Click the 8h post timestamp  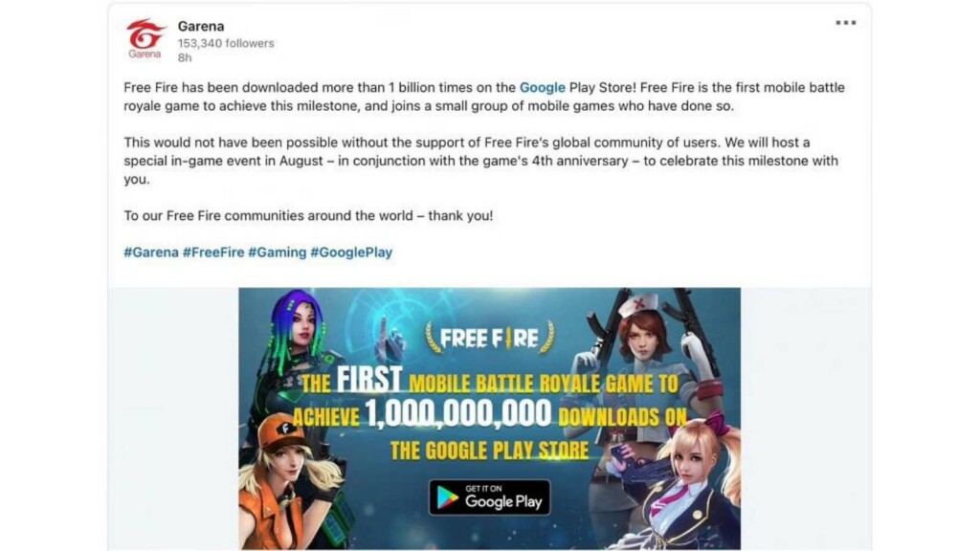pyautogui.click(x=185, y=57)
